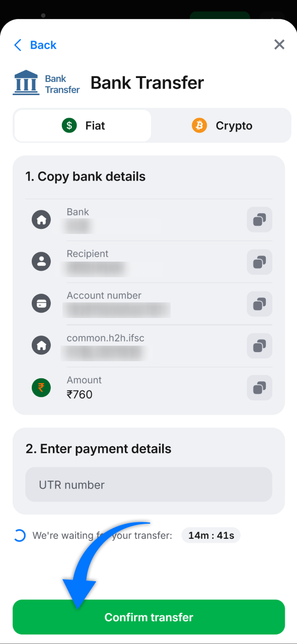Copy the Account number
Screen dimensions: 297x644
(x=259, y=304)
